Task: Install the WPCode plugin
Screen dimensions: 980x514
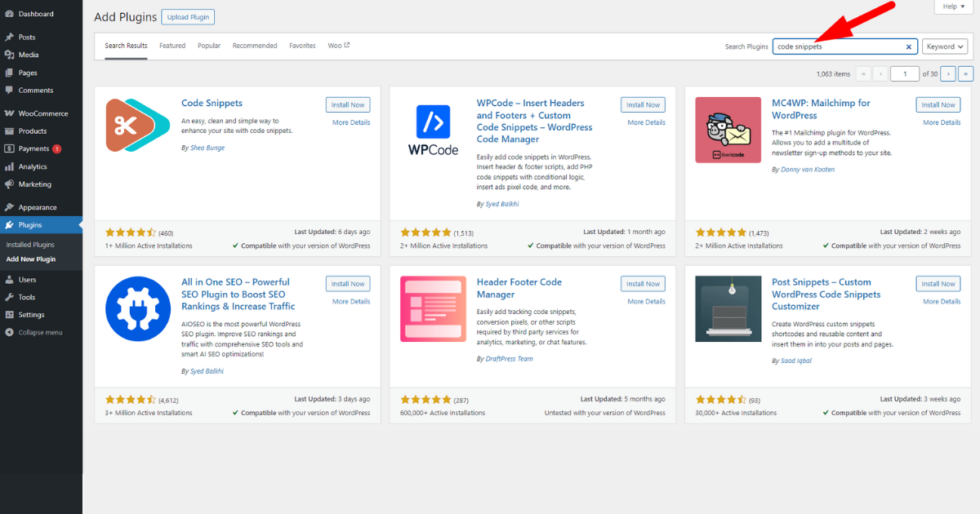Action: [643, 104]
